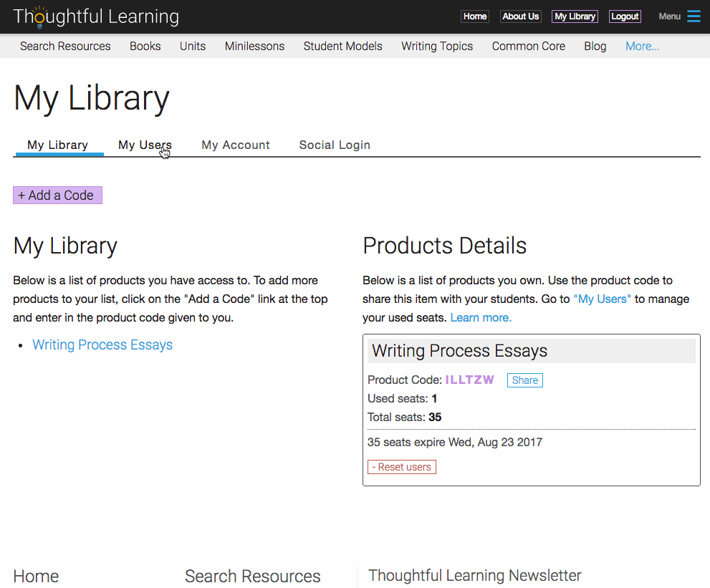The width and height of the screenshot is (710, 588).
Task: Click the + Add a Code button
Action: [57, 195]
